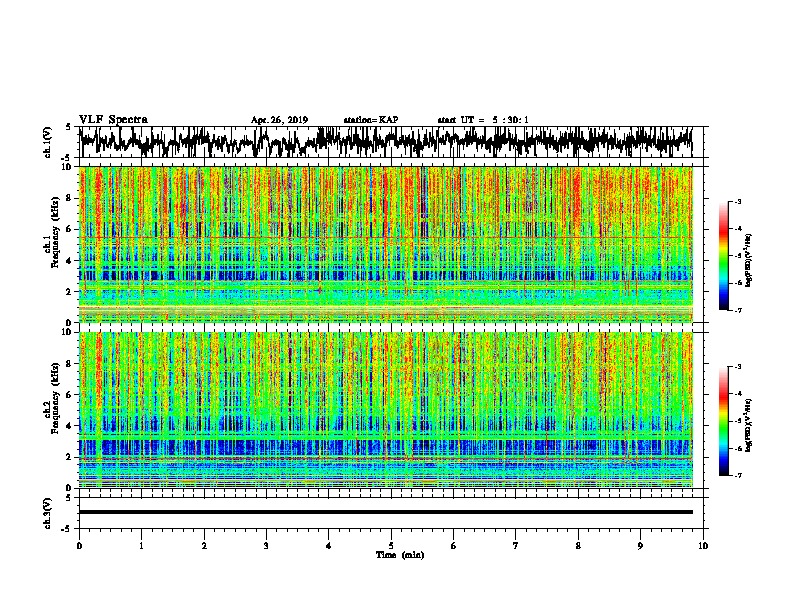Click the "start UT = 5 :30: 1" text
This screenshot has height=612, width=792.
click(x=483, y=120)
